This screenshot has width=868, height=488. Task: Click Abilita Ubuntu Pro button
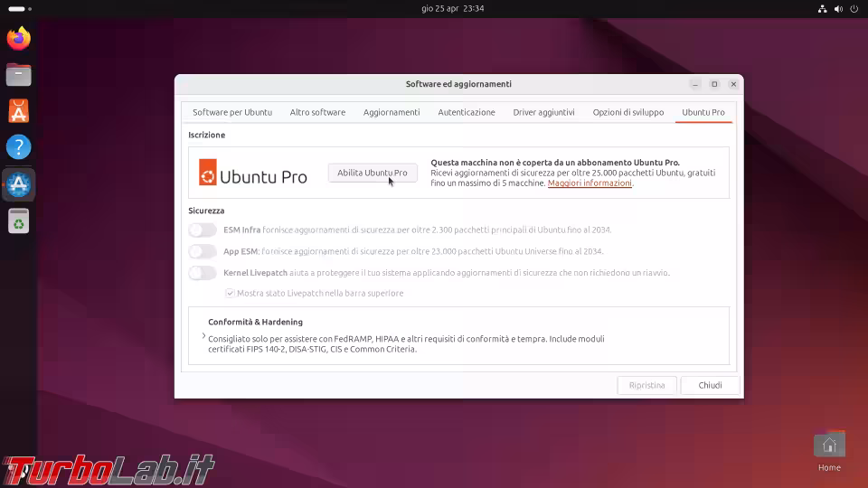pos(373,173)
